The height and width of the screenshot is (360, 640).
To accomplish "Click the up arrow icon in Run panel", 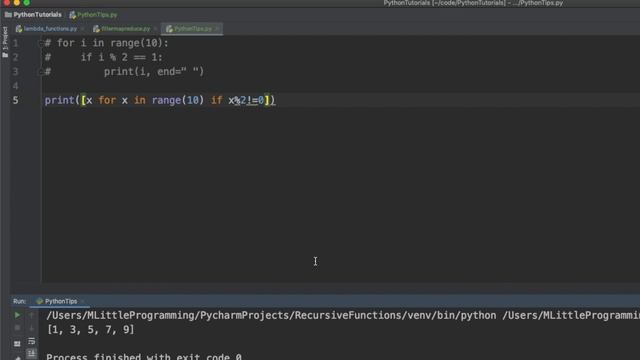I will point(31,315).
